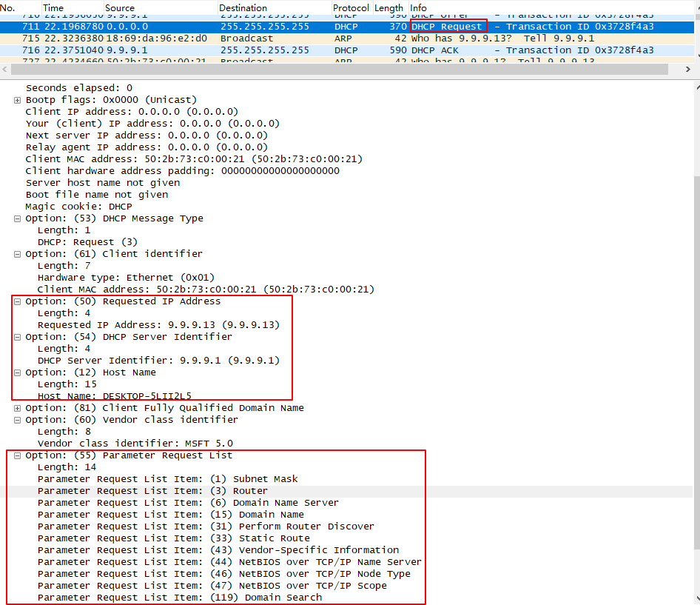Select item (47) NetBIOS over TCP/IP Scope

[212, 586]
